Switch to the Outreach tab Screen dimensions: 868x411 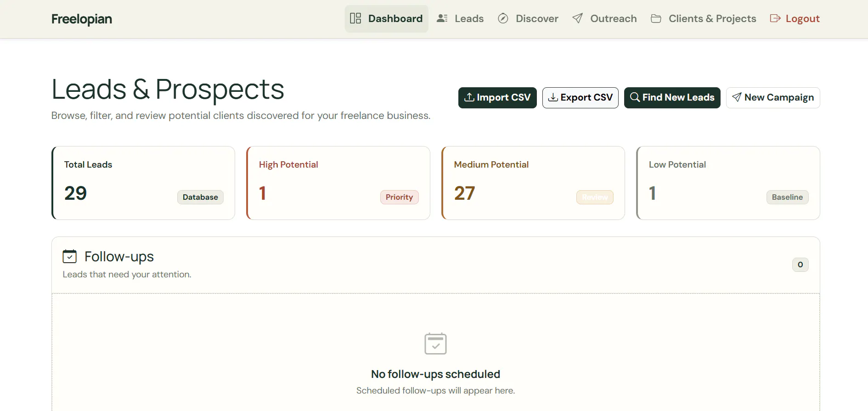604,19
